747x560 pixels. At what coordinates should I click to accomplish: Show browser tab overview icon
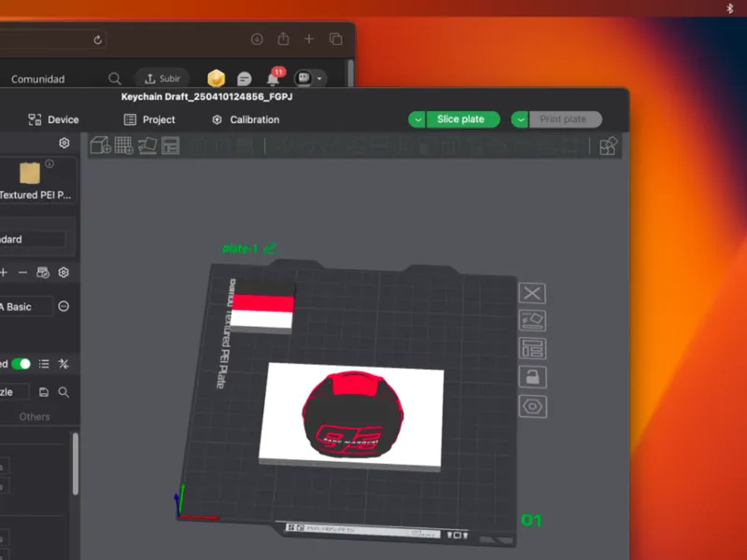(x=336, y=39)
